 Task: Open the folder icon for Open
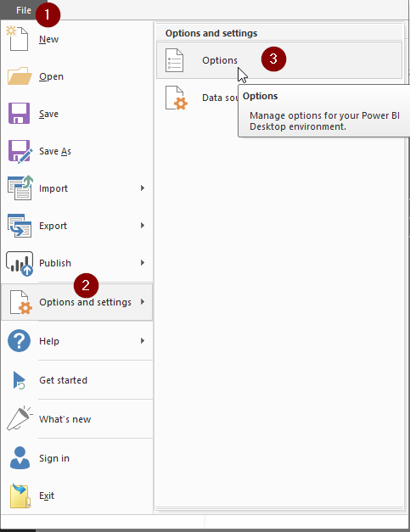click(x=20, y=76)
